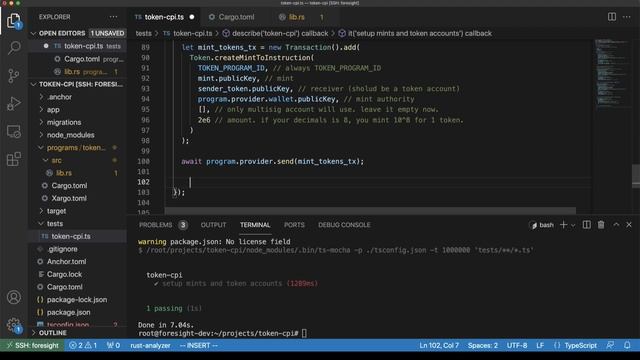Kill terminal with trash icon
This screenshot has height=360, width=640.
(601, 224)
